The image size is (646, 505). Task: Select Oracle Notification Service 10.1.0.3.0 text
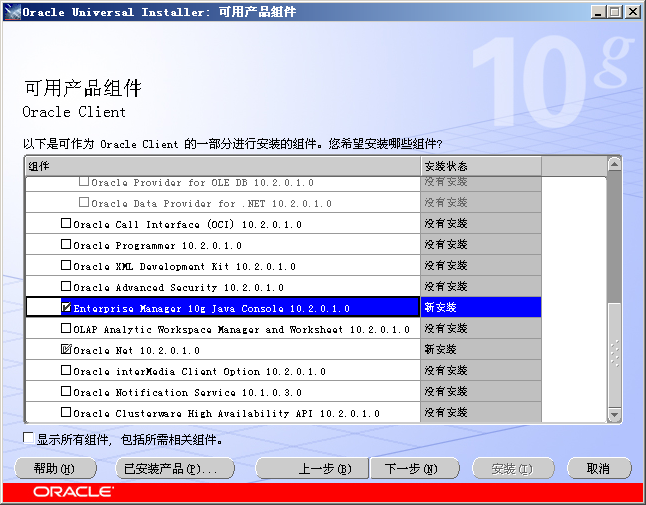coord(187,393)
